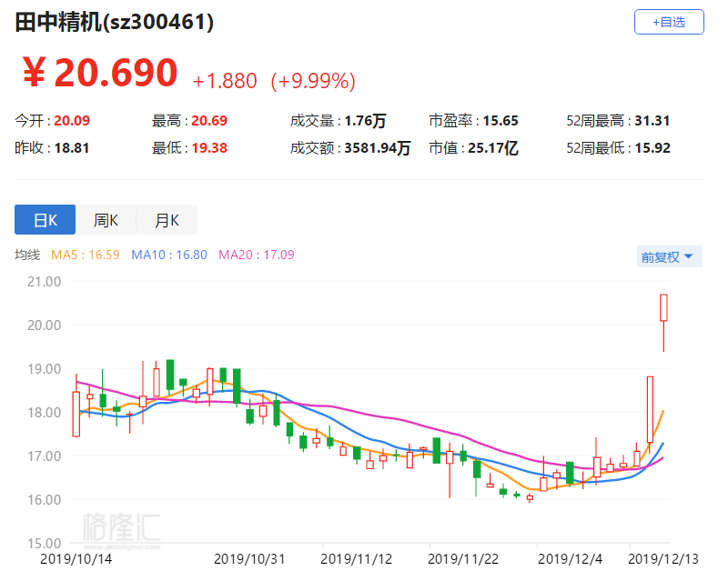Click the 最低 value 19.38
Image resolution: width=728 pixels, height=571 pixels.
[209, 148]
